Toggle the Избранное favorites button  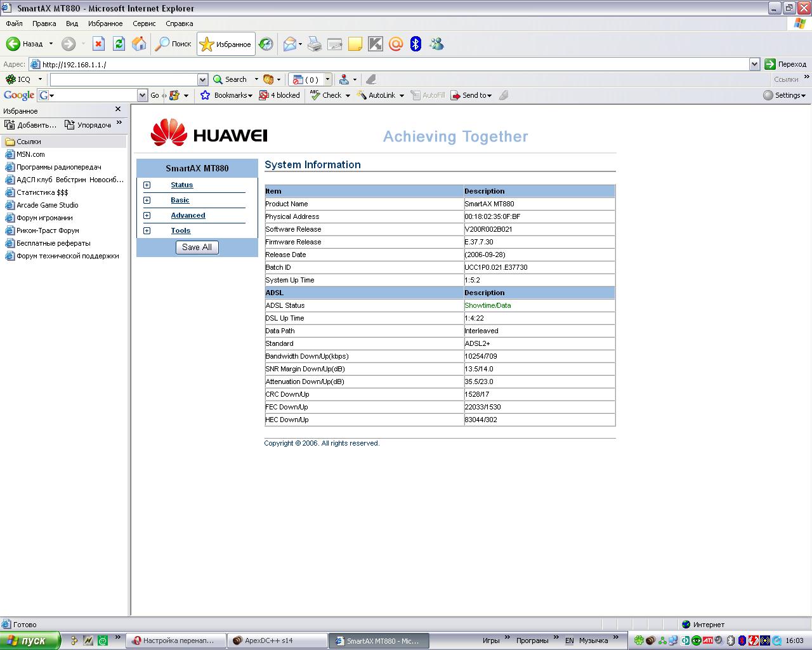[226, 44]
